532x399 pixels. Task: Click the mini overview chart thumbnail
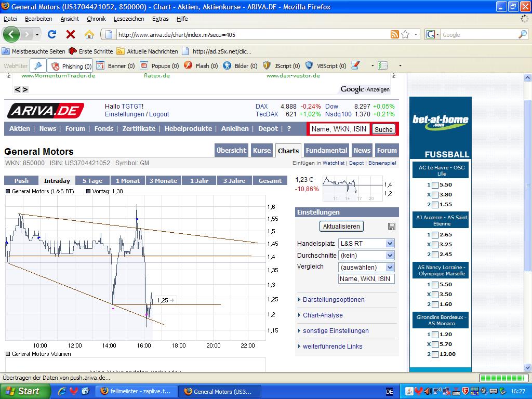coord(353,189)
